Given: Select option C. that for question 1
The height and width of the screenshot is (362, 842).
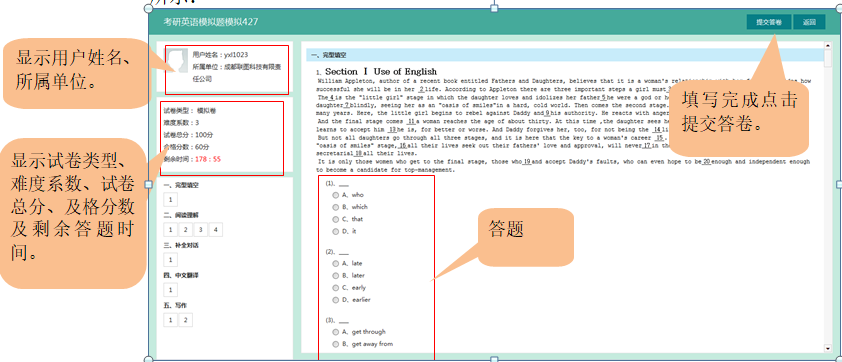Looking at the screenshot, I should 336,219.
